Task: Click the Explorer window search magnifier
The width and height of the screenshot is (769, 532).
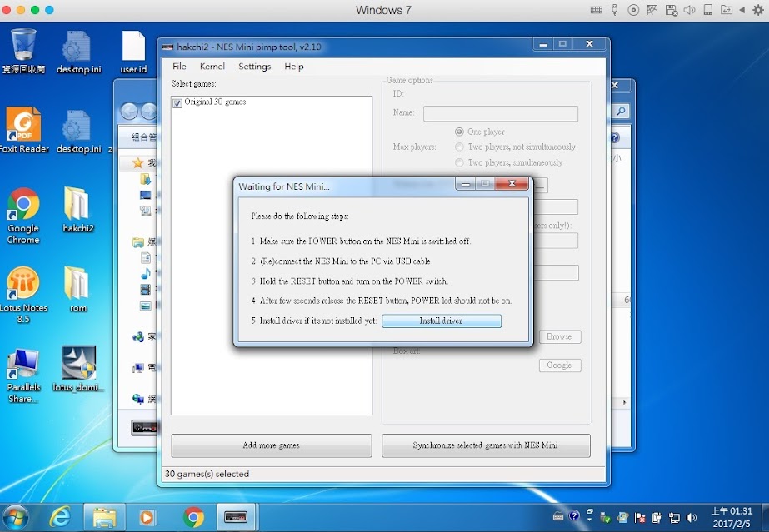Action: [621, 112]
